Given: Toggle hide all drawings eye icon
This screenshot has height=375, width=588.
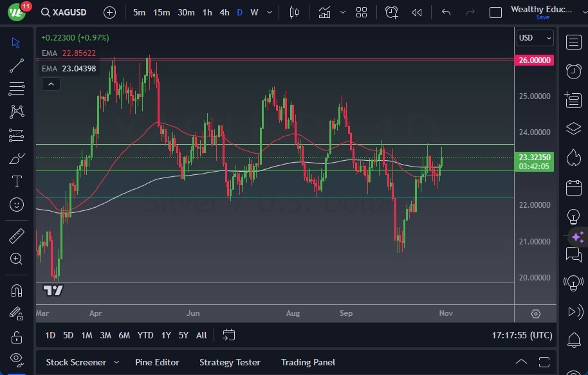Looking at the screenshot, I should coord(17,358).
